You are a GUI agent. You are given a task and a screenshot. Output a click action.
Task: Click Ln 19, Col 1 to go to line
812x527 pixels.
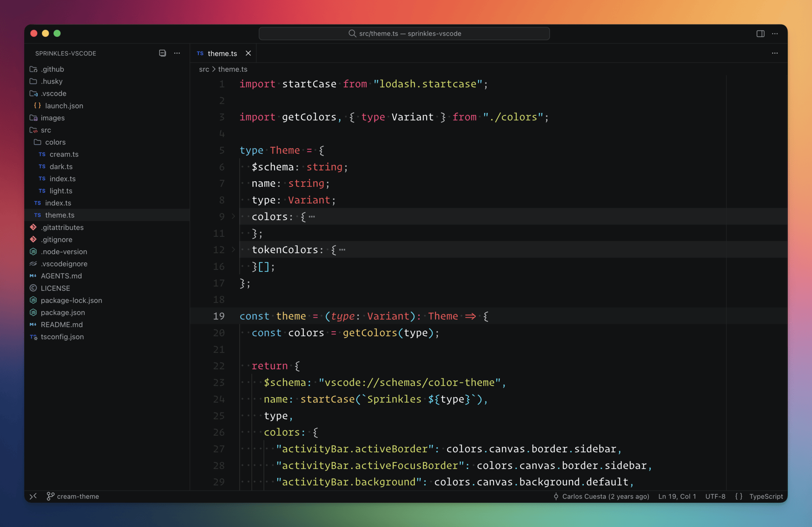(x=677, y=496)
